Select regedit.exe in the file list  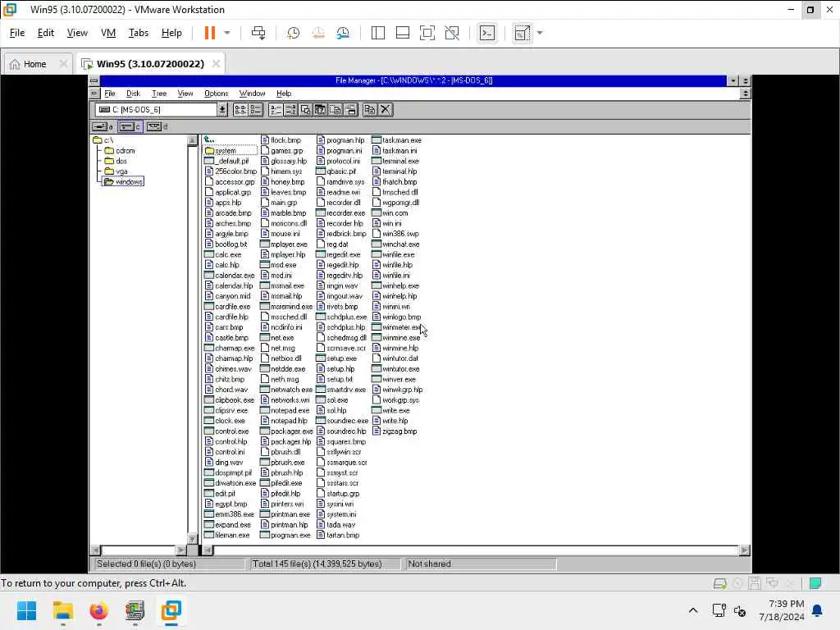point(339,254)
